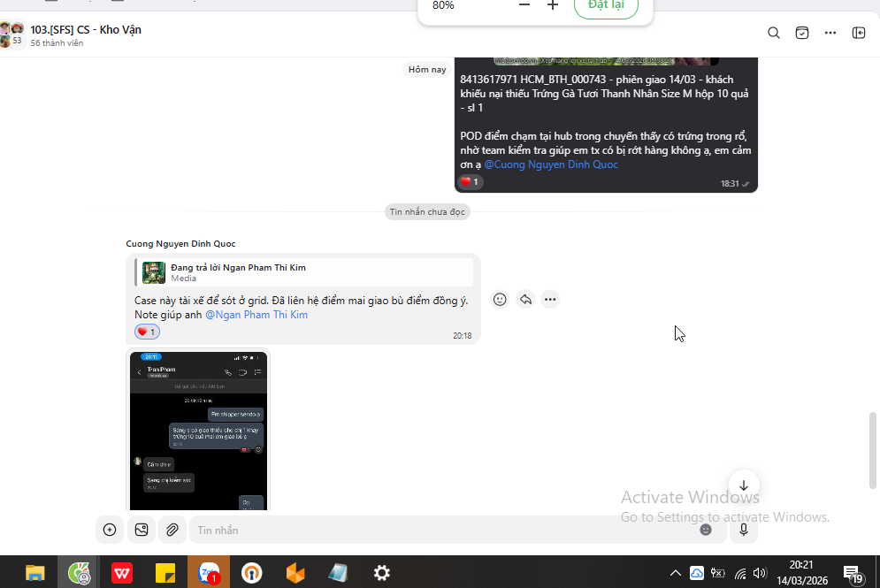Open the cloud sync icon in the tray
Screen dimensions: 880x588
(x=696, y=573)
